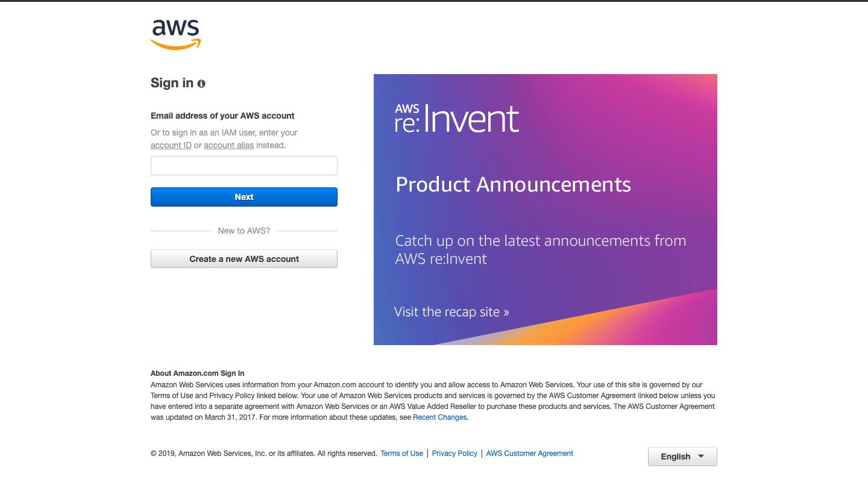Open the Privacy Policy link
This screenshot has height=477, width=868.
(x=454, y=454)
